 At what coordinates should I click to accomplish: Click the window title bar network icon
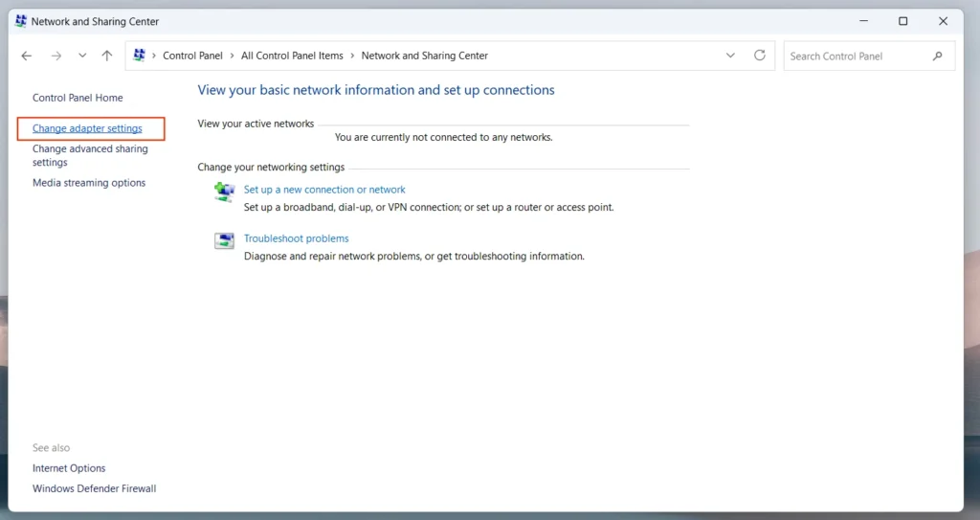click(x=21, y=21)
